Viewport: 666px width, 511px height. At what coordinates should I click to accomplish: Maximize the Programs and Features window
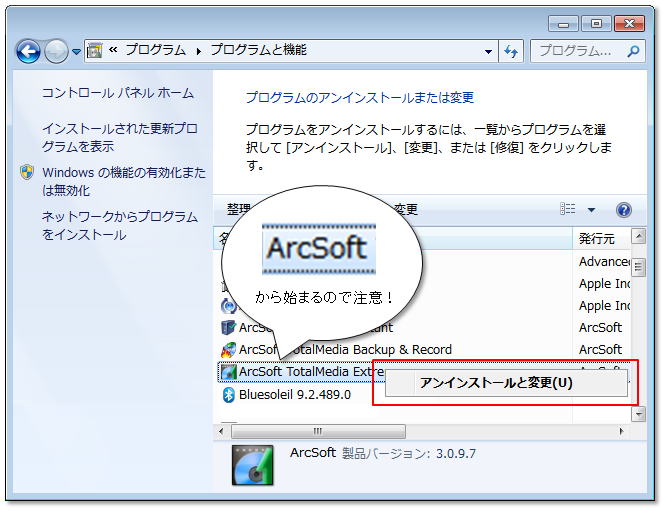click(x=596, y=24)
